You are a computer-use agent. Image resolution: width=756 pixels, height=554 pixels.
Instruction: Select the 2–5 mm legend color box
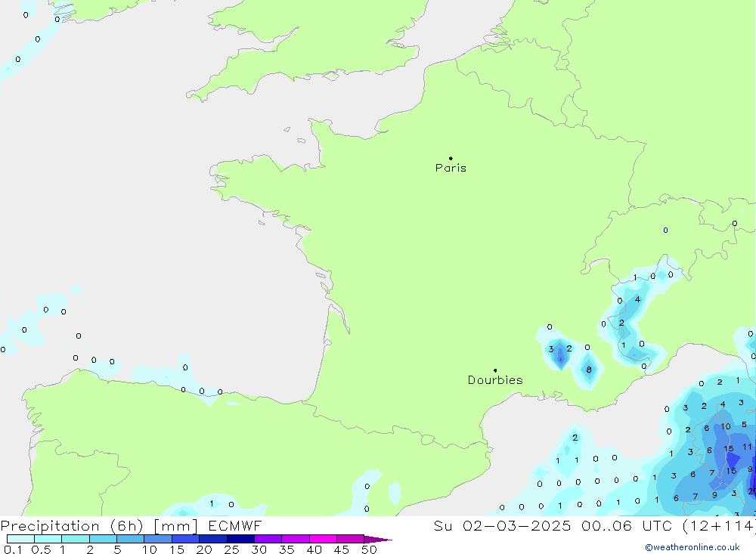pos(103,539)
